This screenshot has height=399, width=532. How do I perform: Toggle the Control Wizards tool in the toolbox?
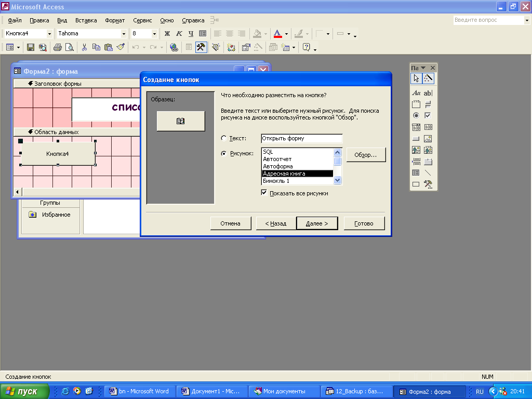click(x=428, y=78)
